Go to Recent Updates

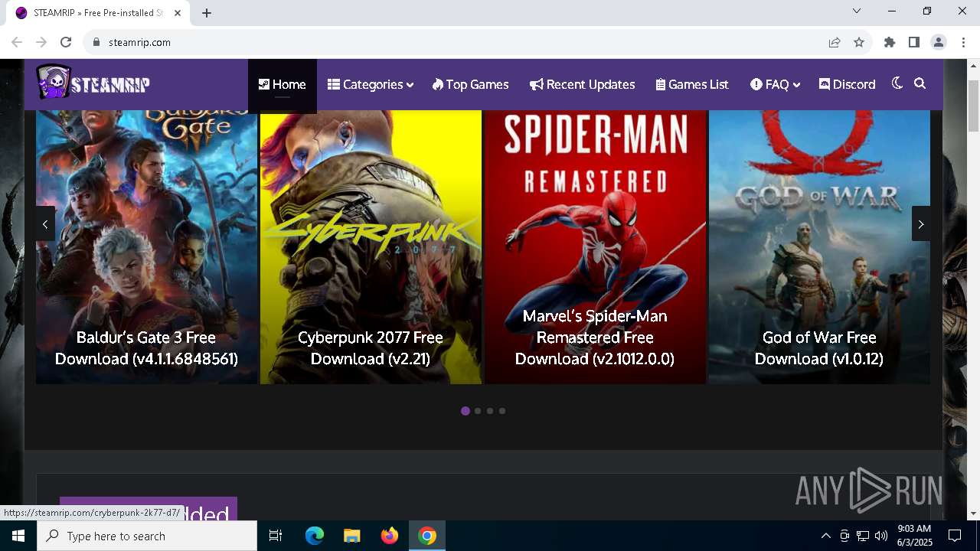582,84
